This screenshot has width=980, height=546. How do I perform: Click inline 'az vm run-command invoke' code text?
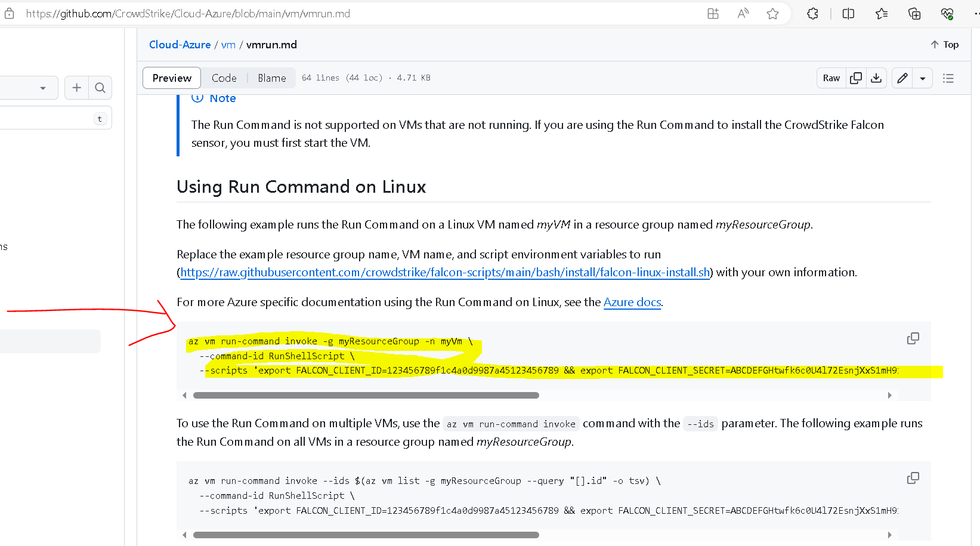point(511,424)
